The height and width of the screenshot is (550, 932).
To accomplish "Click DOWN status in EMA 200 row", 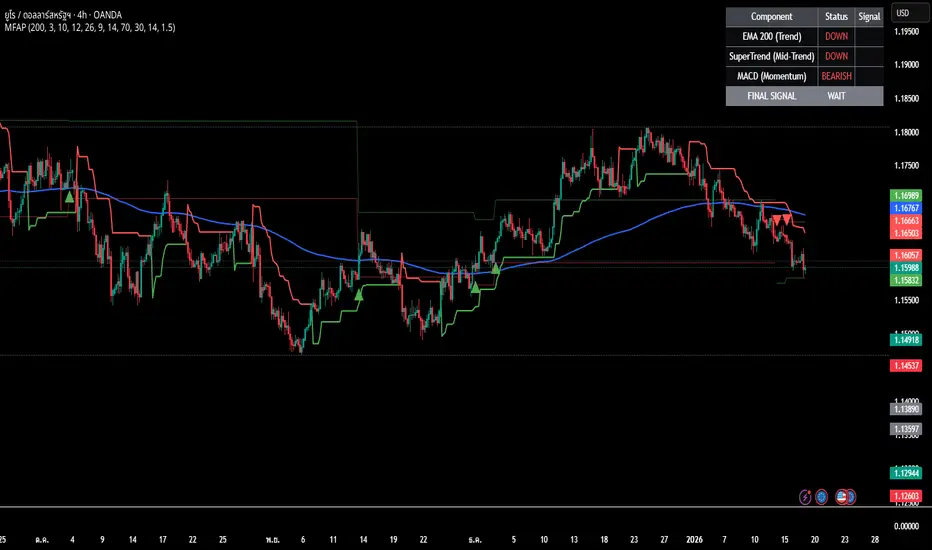I will [836, 36].
